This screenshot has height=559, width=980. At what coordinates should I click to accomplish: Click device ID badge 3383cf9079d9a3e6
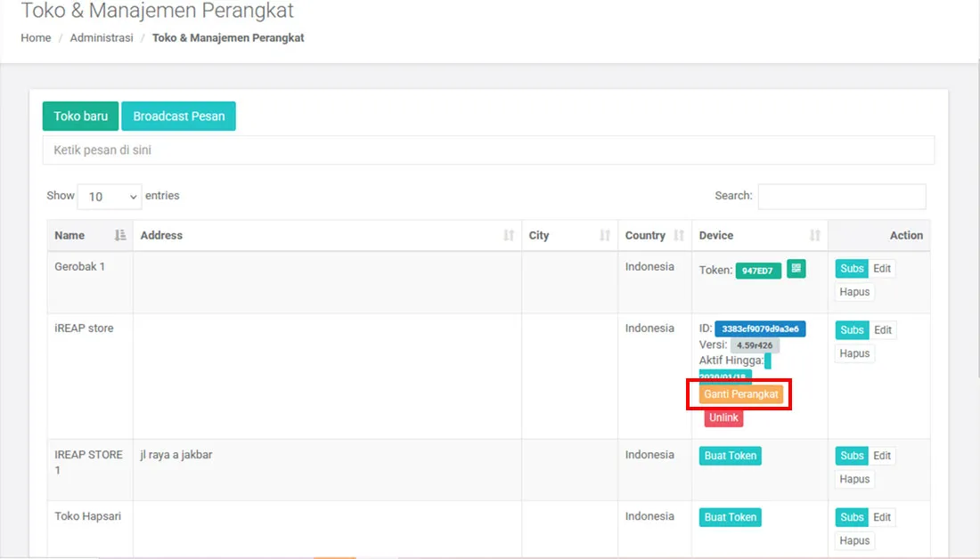[x=760, y=328]
